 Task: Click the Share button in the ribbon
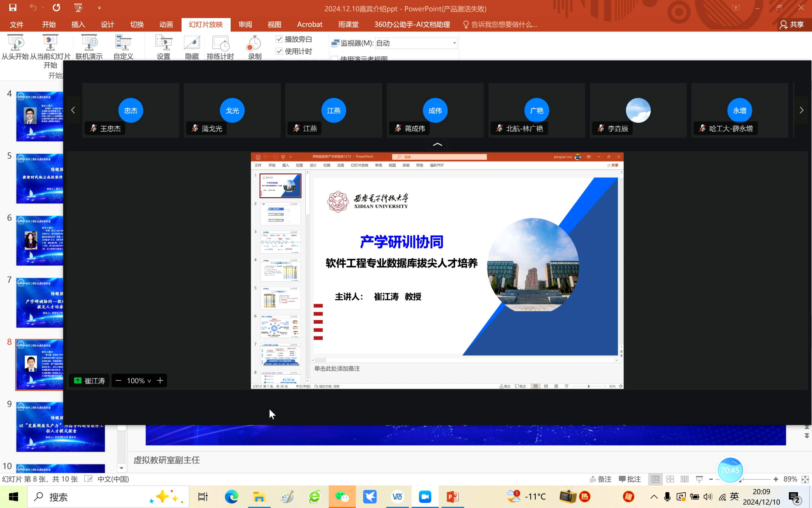tap(792, 25)
